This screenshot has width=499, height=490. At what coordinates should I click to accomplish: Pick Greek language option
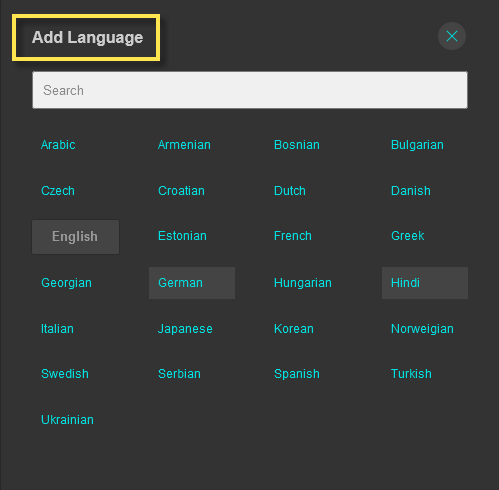point(407,236)
